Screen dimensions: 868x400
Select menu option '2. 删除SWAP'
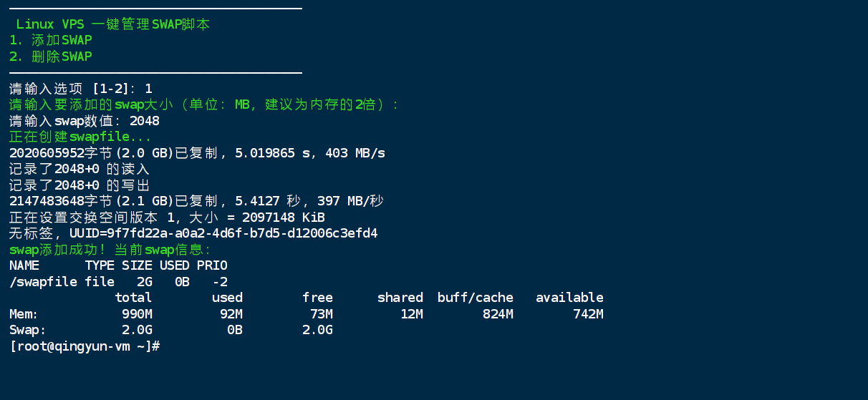(x=51, y=57)
